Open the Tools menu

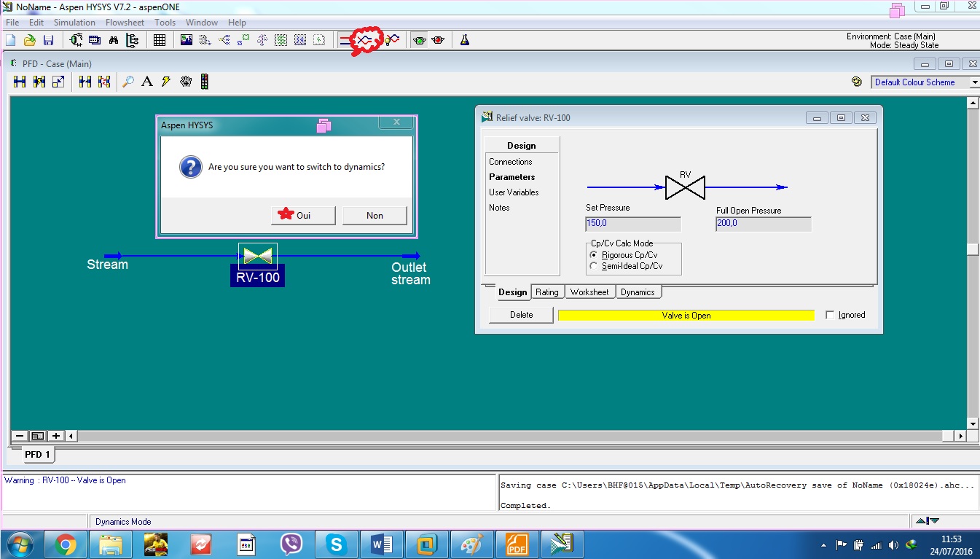165,23
